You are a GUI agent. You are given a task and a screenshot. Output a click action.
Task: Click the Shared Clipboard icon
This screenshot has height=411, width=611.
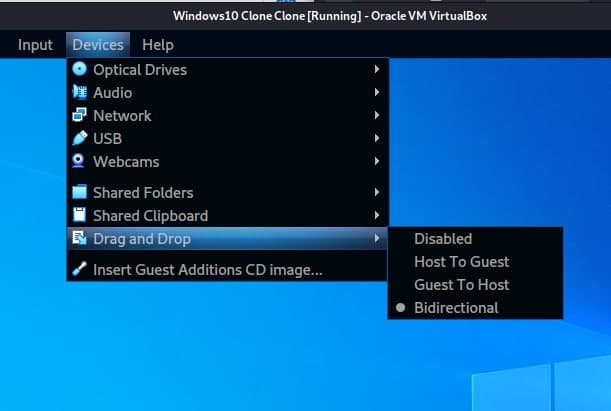[79, 216]
